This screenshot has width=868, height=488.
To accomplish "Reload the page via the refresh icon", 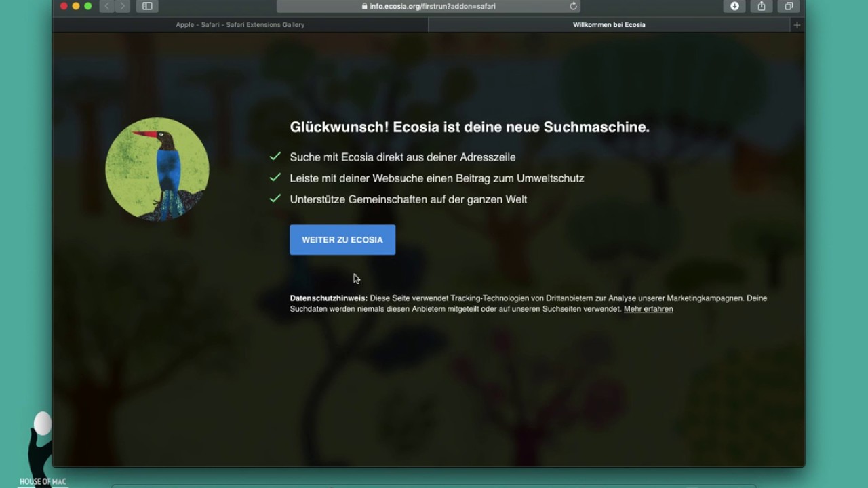I will tap(573, 6).
